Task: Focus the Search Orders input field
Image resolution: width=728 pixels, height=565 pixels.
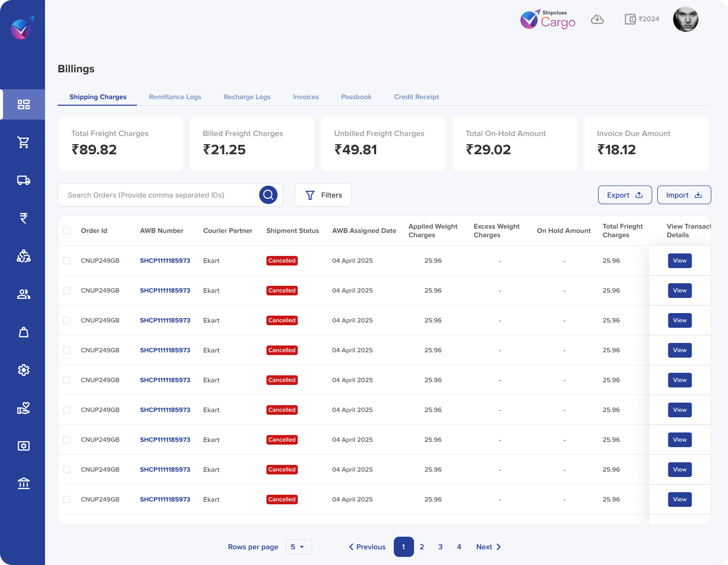Action: point(159,195)
